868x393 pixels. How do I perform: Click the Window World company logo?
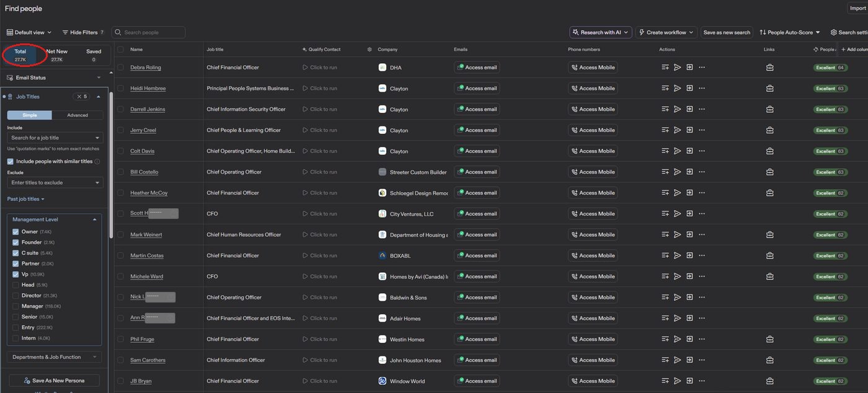click(x=383, y=381)
